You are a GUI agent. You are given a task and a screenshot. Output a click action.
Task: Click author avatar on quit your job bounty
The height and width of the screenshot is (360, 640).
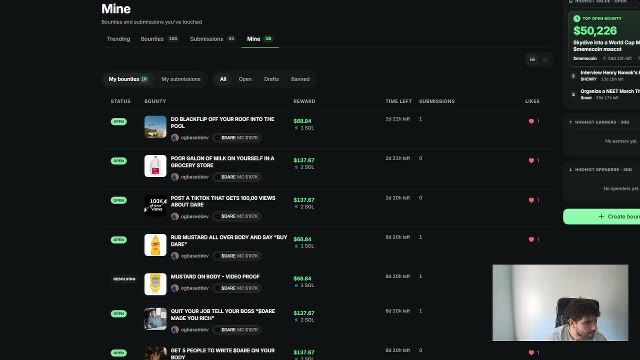(175, 330)
